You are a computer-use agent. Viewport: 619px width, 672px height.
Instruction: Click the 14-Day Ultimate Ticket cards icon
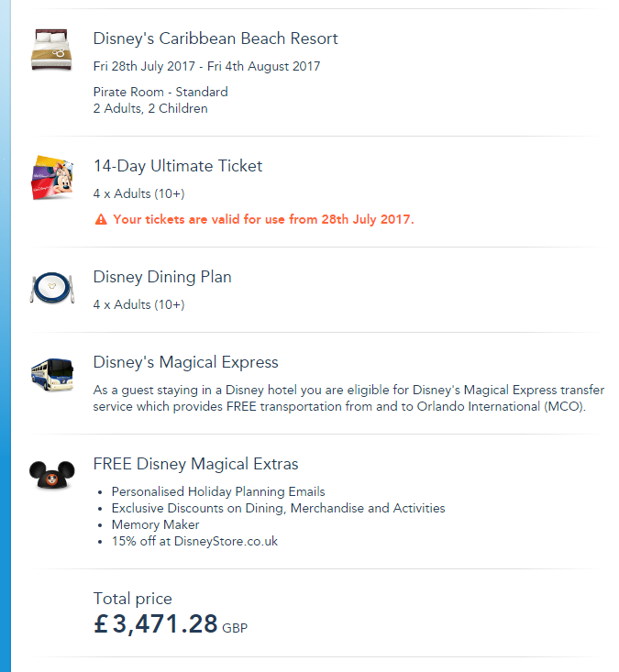pyautogui.click(x=52, y=178)
